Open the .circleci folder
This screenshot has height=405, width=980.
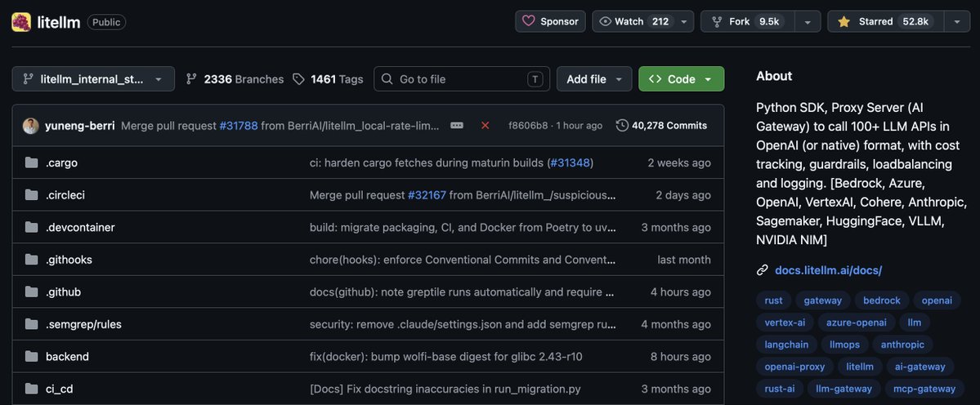coord(65,195)
